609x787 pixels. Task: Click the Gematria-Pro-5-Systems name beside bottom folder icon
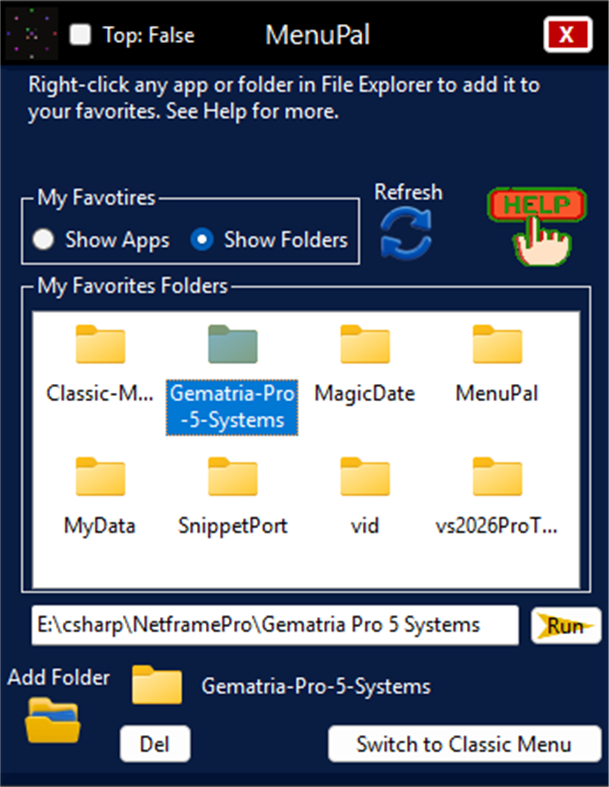click(x=316, y=686)
